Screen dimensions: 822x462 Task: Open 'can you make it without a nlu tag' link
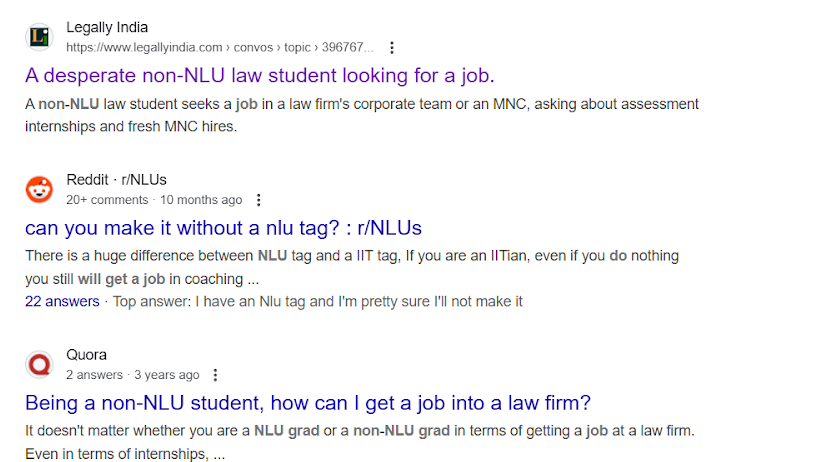(223, 227)
